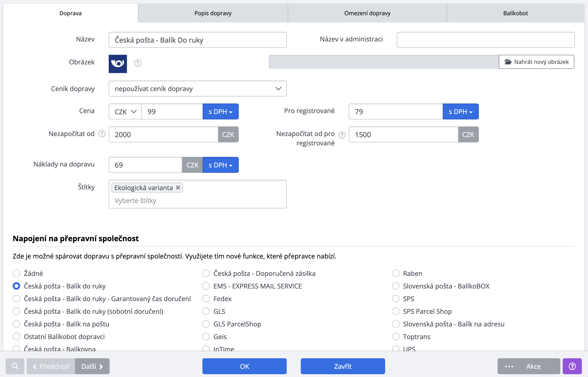The height and width of the screenshot is (377, 588).
Task: Click help icon for Nezapočítat od pro registrované
Action: [342, 135]
